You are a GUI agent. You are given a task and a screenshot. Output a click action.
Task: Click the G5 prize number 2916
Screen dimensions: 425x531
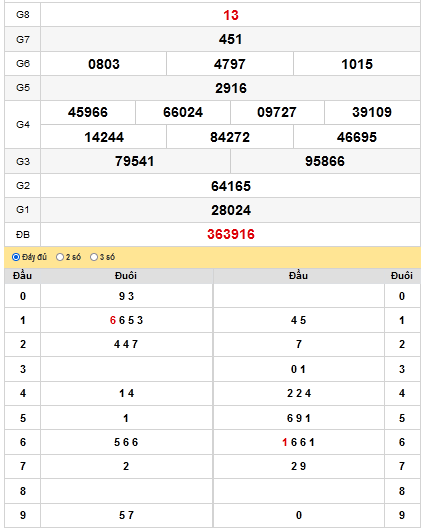tap(231, 88)
